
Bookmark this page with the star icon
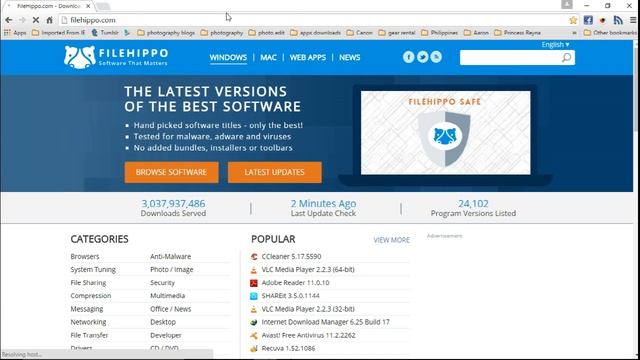click(573, 20)
